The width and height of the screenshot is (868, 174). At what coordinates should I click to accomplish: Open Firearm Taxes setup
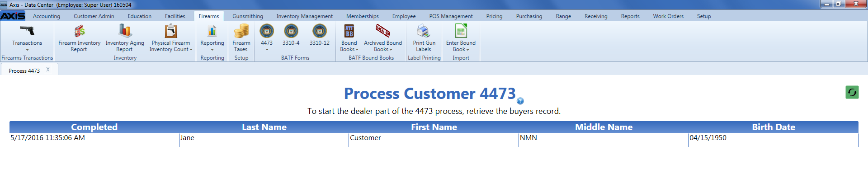241,38
